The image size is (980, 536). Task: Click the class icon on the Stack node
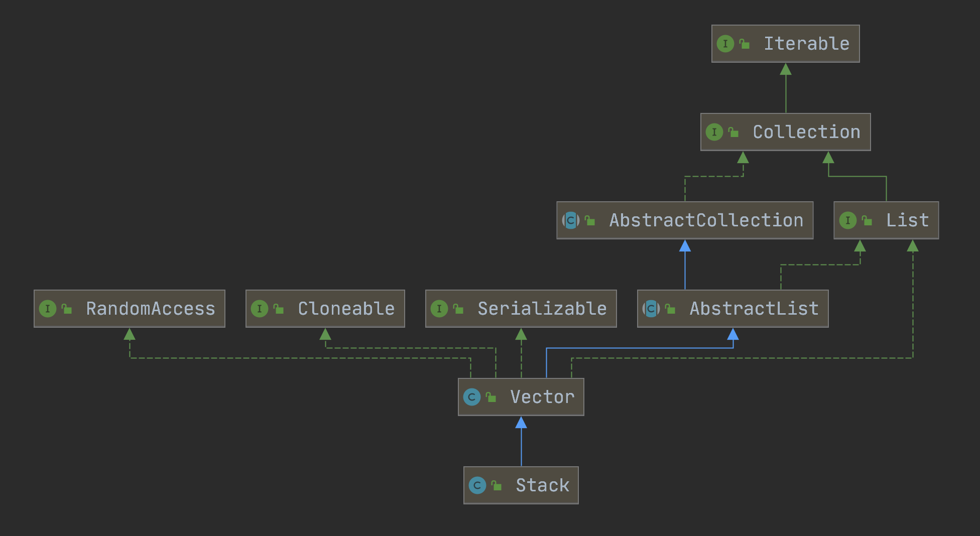tap(477, 485)
